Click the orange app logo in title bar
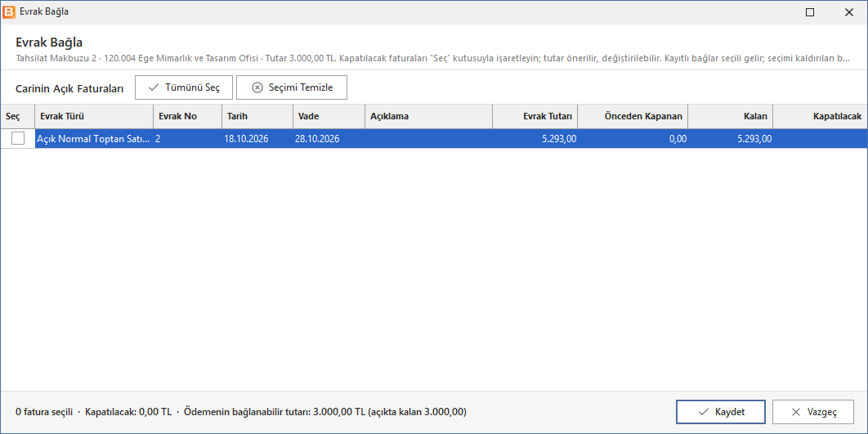 (9, 11)
